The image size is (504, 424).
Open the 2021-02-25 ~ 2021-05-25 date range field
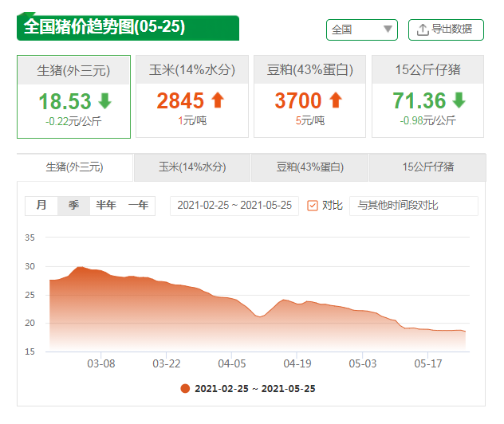(234, 206)
